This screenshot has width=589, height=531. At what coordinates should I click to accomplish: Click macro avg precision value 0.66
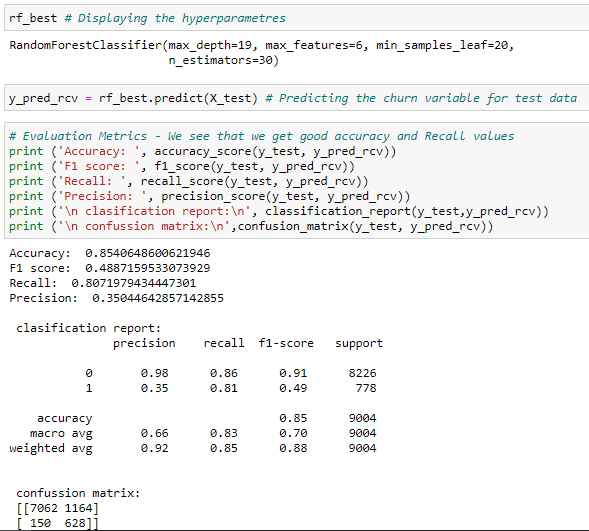coord(154,433)
